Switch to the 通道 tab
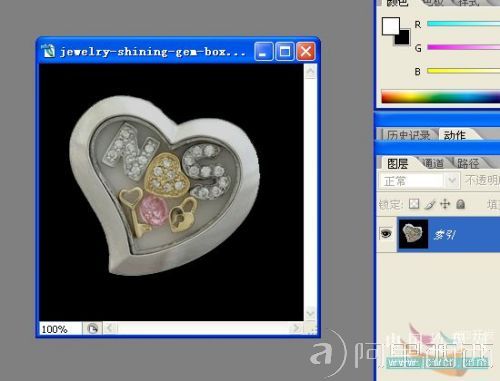This screenshot has height=381, width=500. click(433, 163)
